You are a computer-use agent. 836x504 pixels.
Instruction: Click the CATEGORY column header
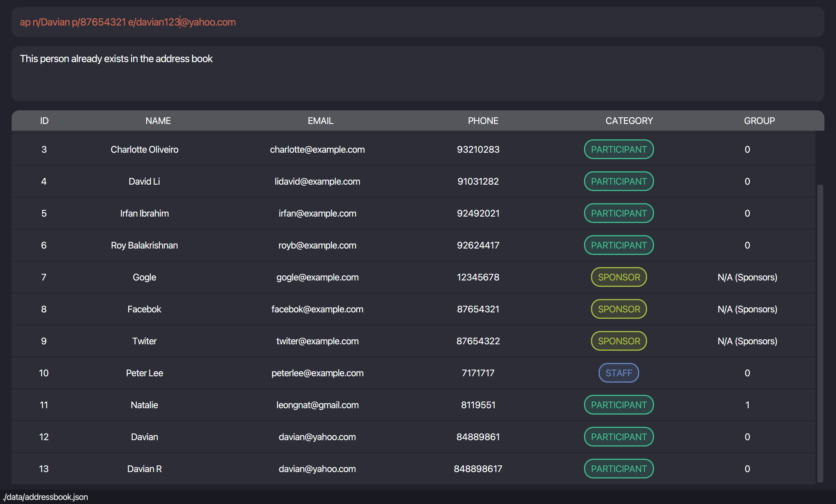[x=629, y=121]
